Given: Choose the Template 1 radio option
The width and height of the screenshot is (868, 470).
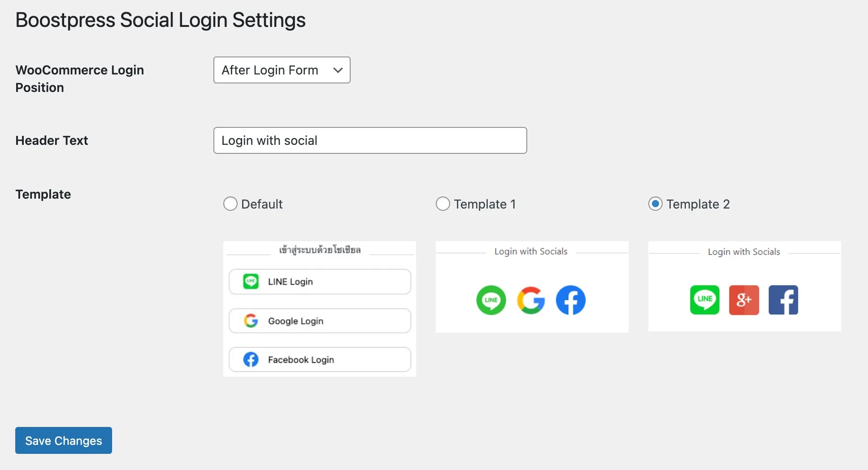Looking at the screenshot, I should (x=443, y=204).
